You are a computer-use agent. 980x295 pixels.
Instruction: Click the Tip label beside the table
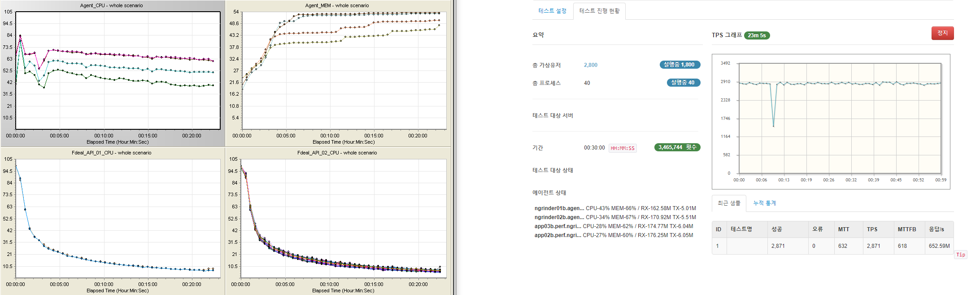click(x=960, y=255)
